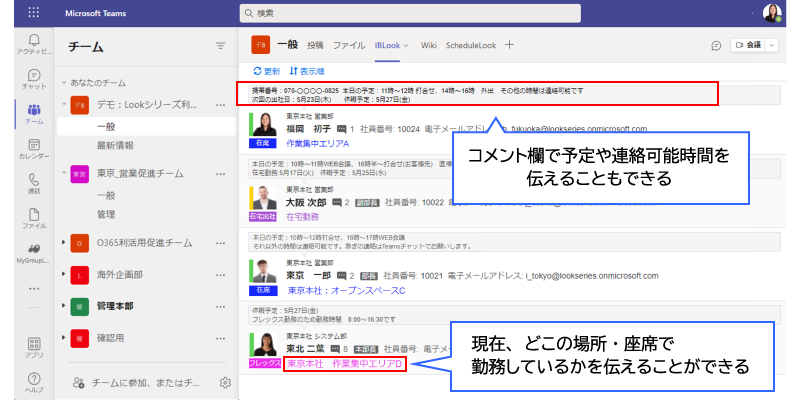Open channel conversation icon near 会議 button
This screenshot has width=800, height=400.
(716, 45)
